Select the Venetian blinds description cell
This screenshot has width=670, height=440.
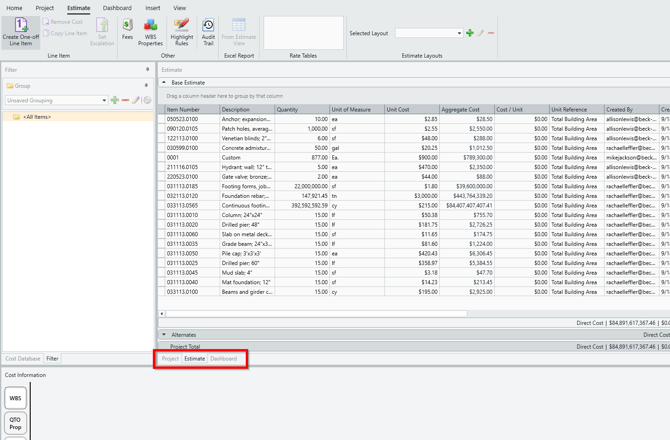(x=247, y=138)
